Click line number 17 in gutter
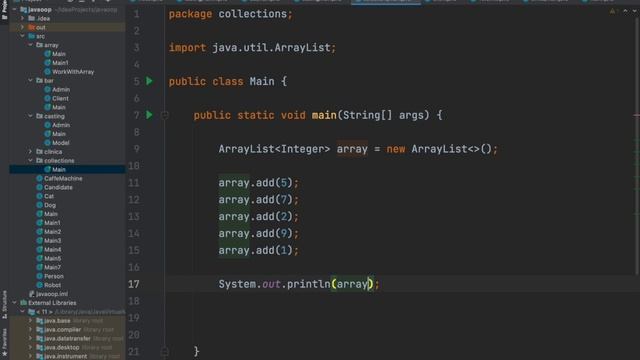 134,284
